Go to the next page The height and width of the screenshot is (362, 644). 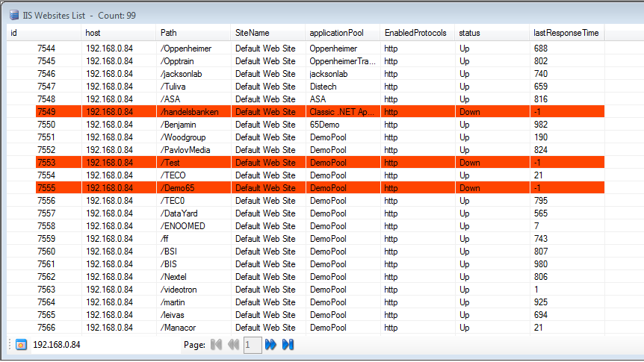(x=270, y=345)
